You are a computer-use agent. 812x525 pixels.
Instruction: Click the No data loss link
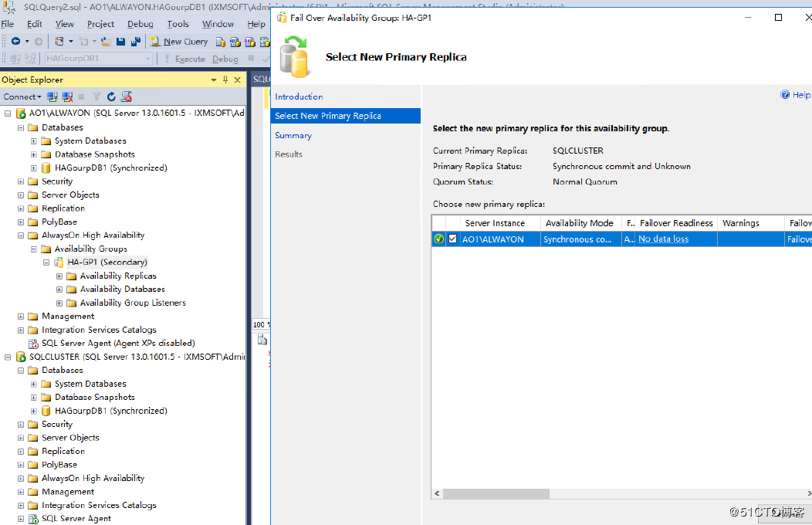663,239
